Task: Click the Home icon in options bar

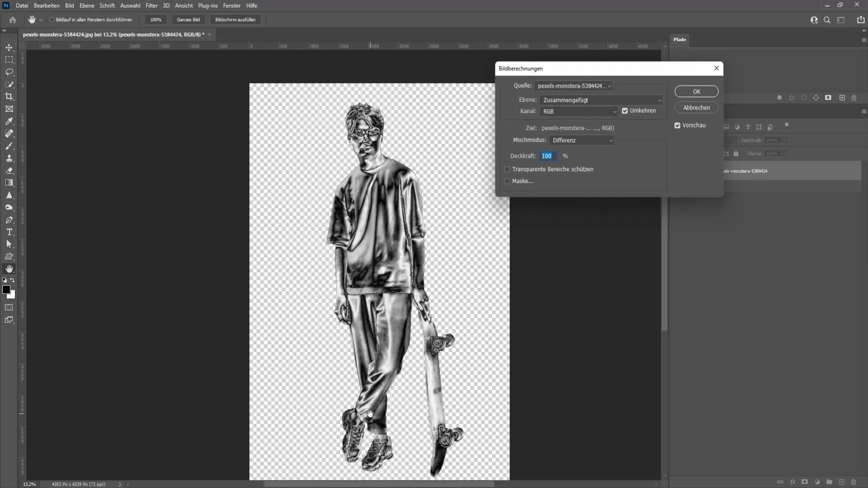Action: [13, 20]
